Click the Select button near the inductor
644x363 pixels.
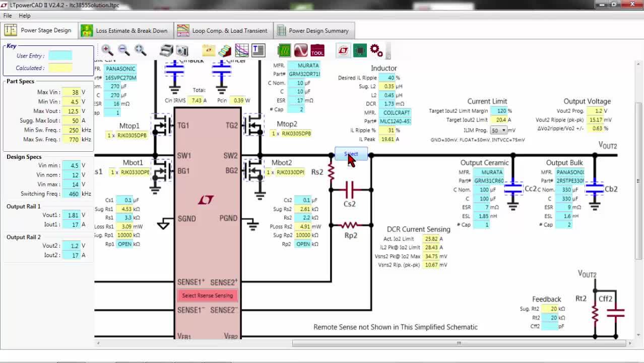351,154
